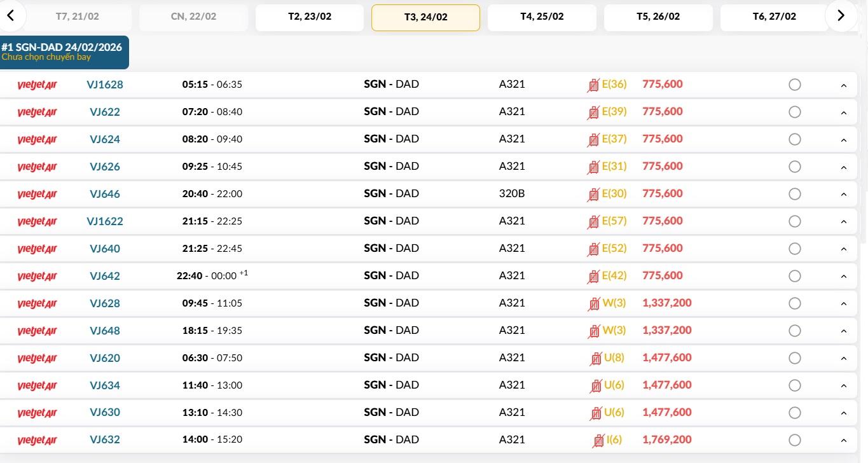Click VietJet Air logo on VJ634 row
Viewport: 868px width, 463px height.
37,385
